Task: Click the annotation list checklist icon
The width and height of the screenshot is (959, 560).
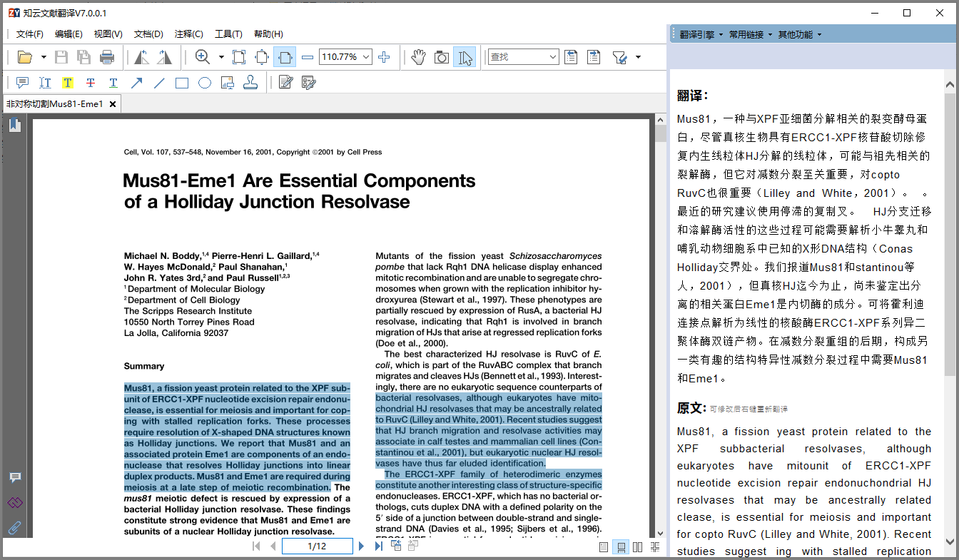Action: pos(309,83)
